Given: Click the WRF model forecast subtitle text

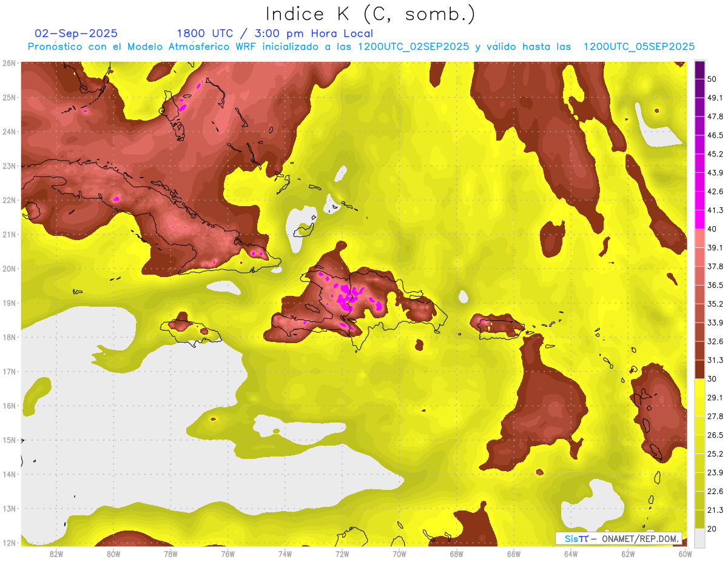Looking at the screenshot, I should [361, 47].
